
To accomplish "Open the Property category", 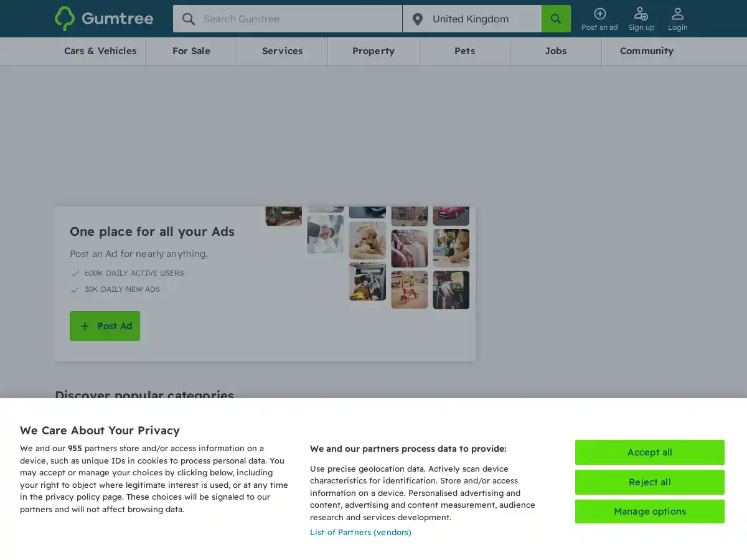I will pos(374,51).
